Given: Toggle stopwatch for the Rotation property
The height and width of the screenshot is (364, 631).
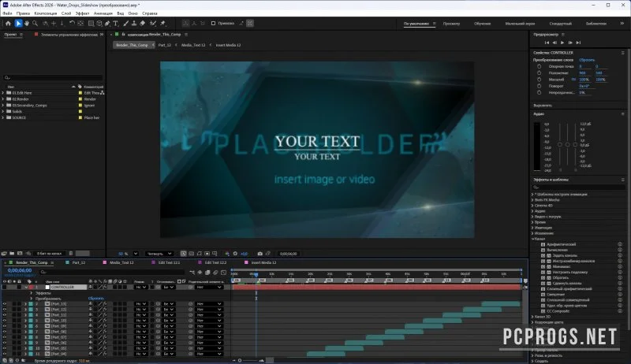Looking at the screenshot, I should [x=540, y=86].
